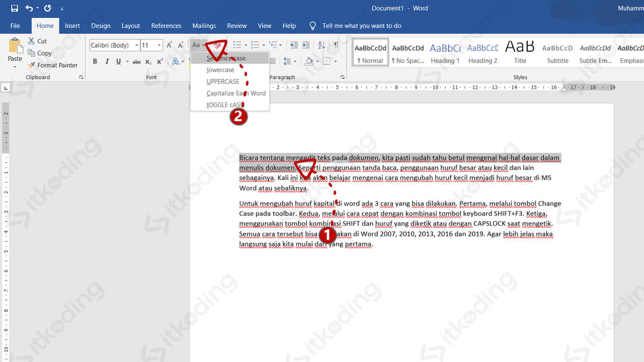The width and height of the screenshot is (644, 362).
Task: Switch to the Insert tab
Action: pos(72,26)
